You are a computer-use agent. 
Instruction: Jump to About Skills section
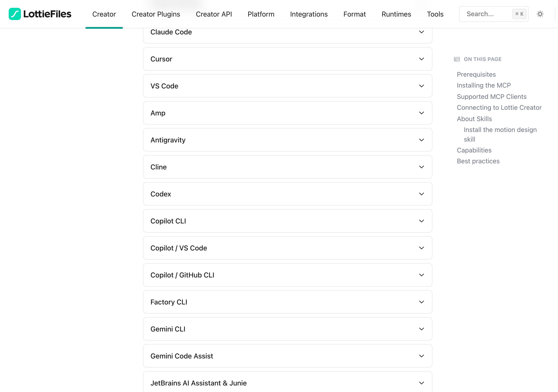click(474, 119)
